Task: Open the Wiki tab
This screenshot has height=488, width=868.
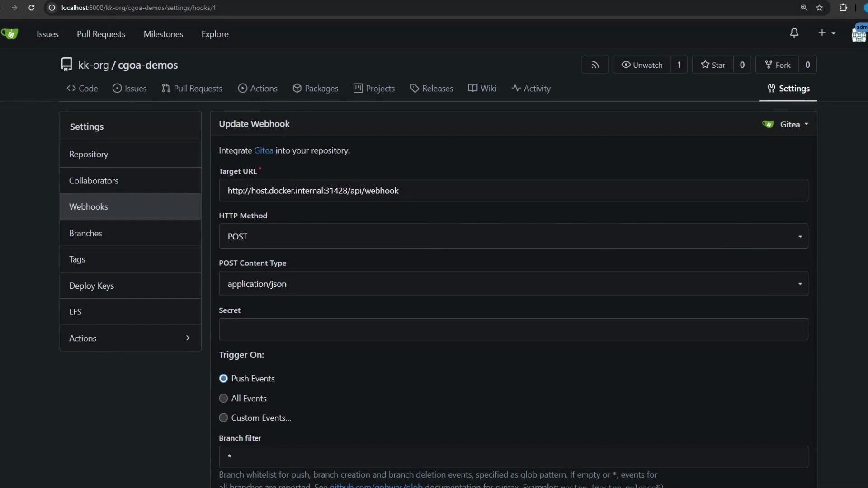Action: [482, 89]
